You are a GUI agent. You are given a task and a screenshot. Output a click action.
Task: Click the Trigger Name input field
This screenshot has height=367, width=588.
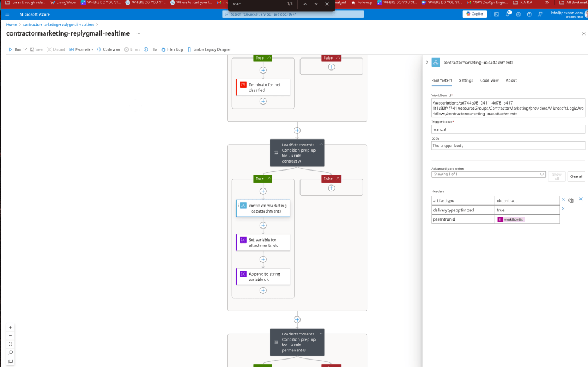click(508, 129)
